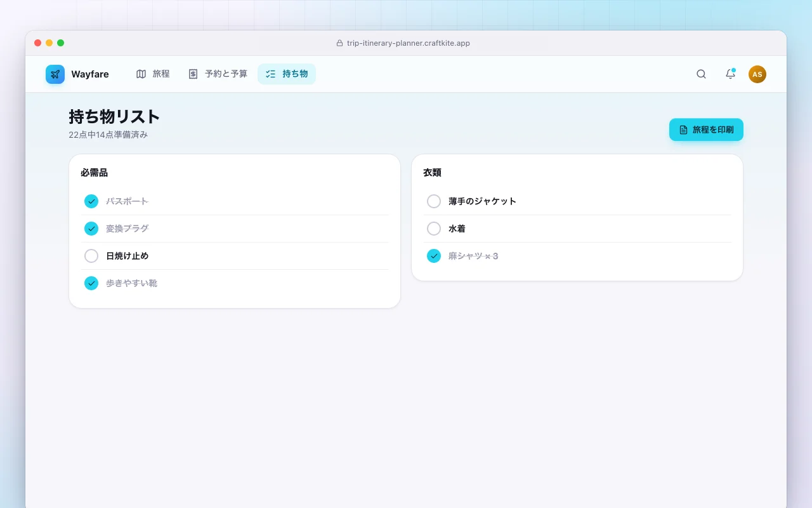Switch to the 予約と予算 tab
This screenshot has height=508, width=812.
218,74
